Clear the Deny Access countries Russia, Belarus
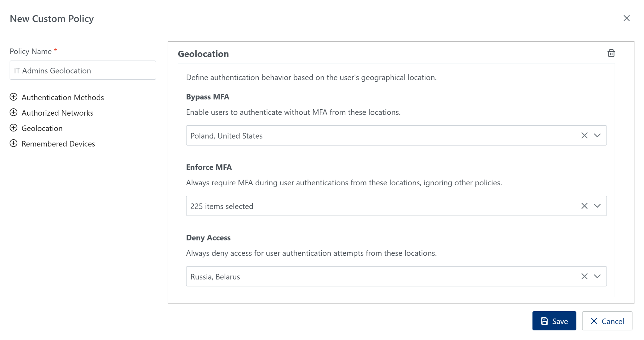 coord(584,277)
